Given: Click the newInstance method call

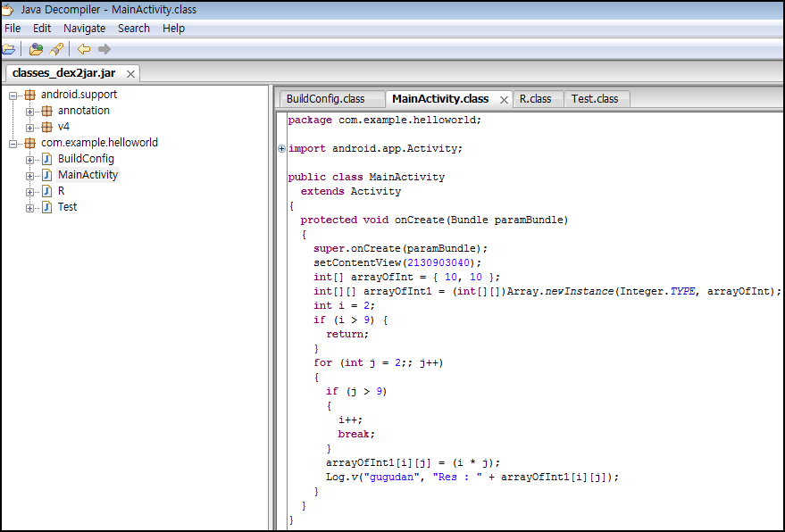Looking at the screenshot, I should coord(579,291).
